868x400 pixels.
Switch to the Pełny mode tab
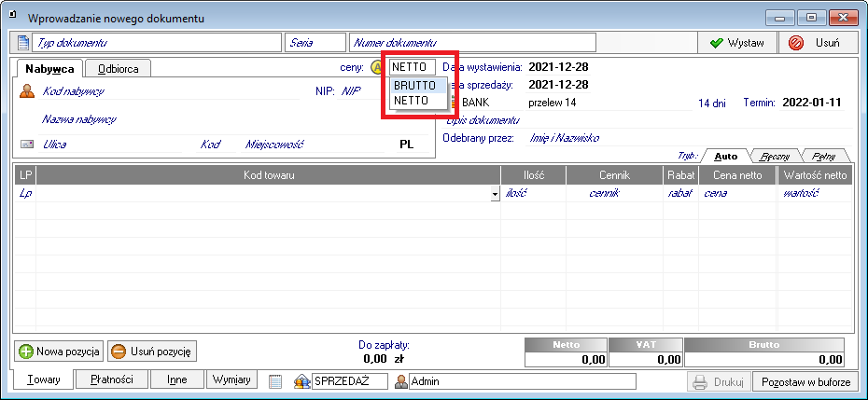tap(822, 157)
